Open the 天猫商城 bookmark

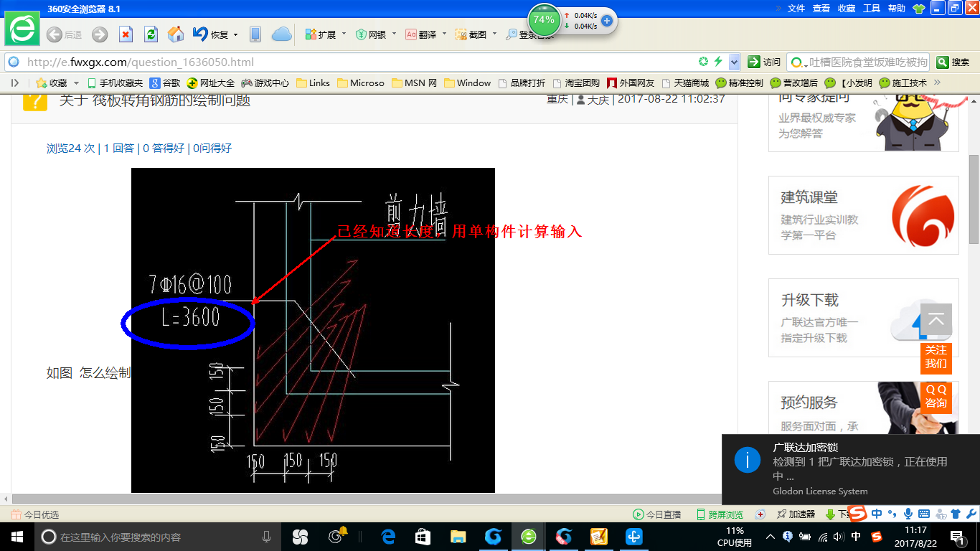click(x=685, y=83)
